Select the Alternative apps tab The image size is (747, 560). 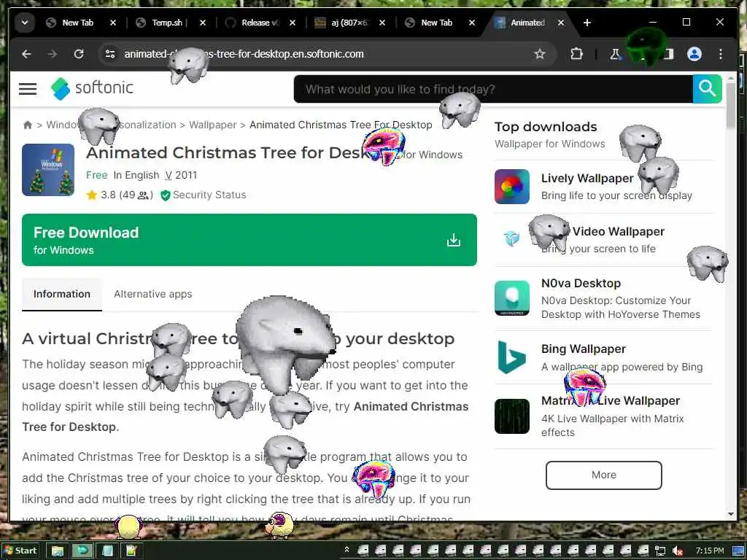click(153, 295)
